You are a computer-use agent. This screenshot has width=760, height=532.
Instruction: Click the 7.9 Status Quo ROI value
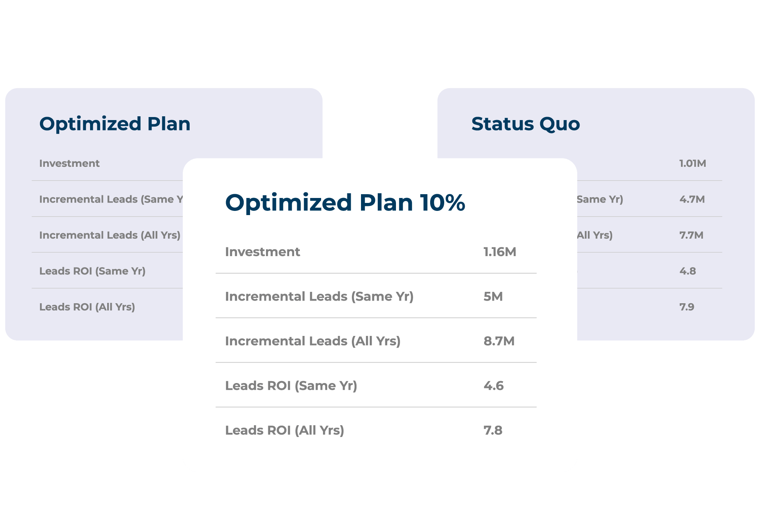point(687,307)
